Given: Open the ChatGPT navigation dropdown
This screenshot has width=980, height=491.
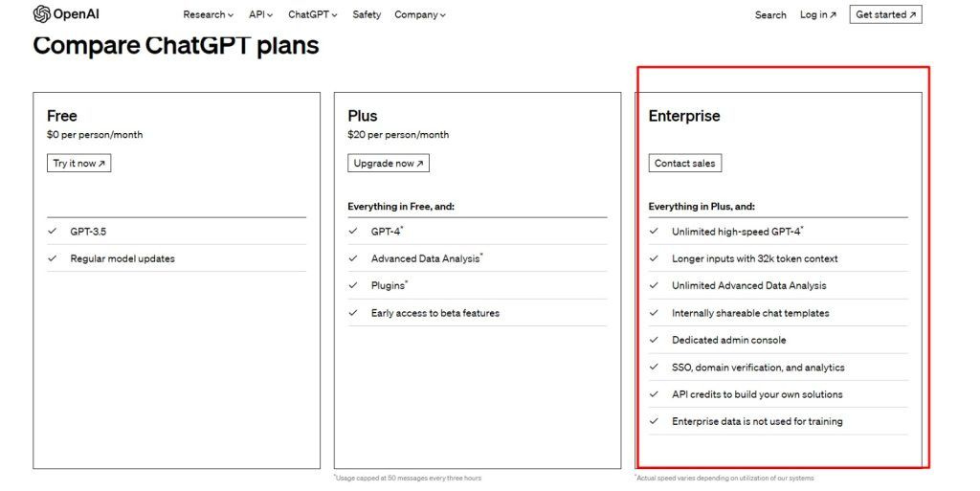Looking at the screenshot, I should click(313, 14).
